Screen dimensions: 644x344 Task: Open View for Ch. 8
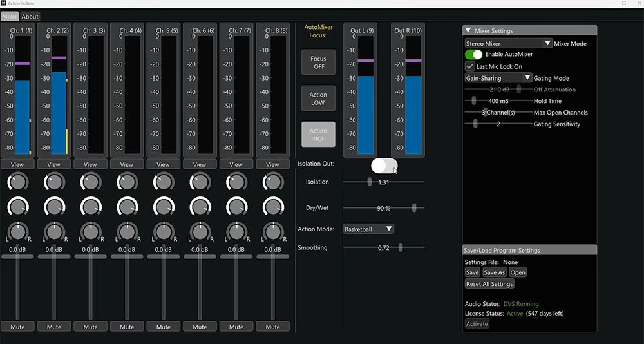pyautogui.click(x=272, y=164)
